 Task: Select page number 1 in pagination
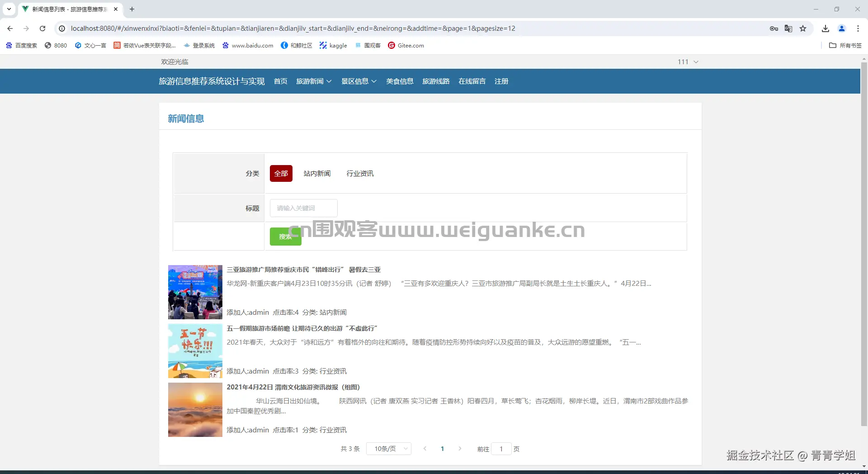coord(442,449)
